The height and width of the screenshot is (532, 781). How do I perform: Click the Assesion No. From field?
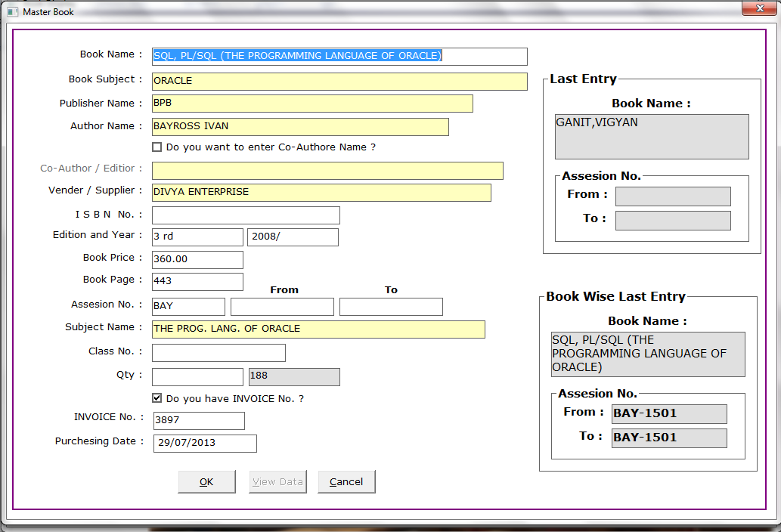[281, 307]
